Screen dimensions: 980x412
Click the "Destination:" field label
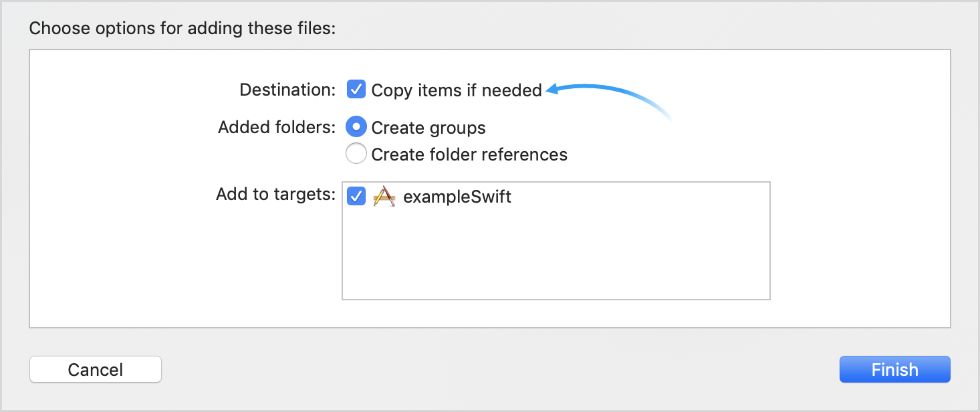(287, 90)
